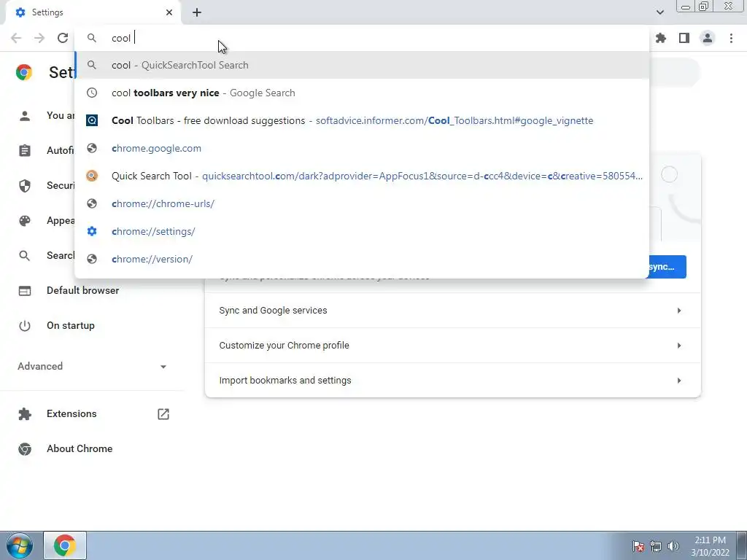Click the softadvice informer site icon

coord(92,120)
